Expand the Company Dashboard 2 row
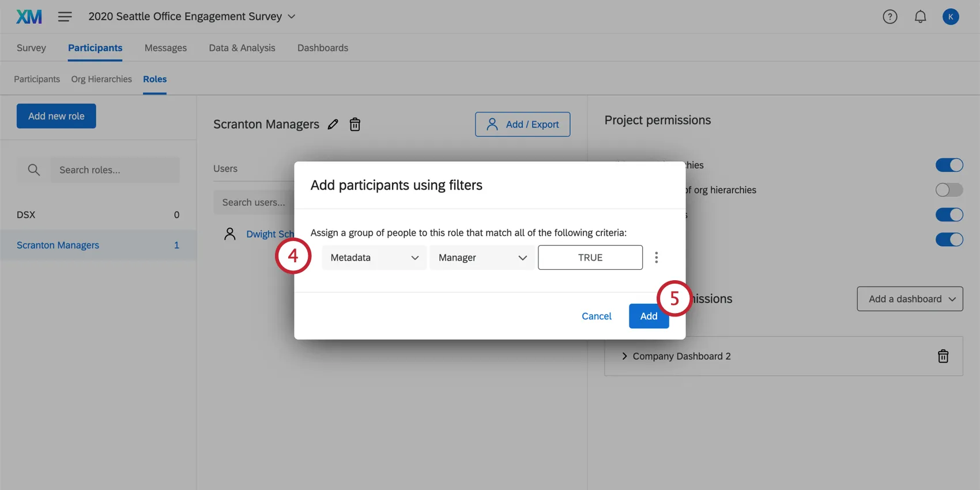Image resolution: width=980 pixels, height=490 pixels. point(624,356)
